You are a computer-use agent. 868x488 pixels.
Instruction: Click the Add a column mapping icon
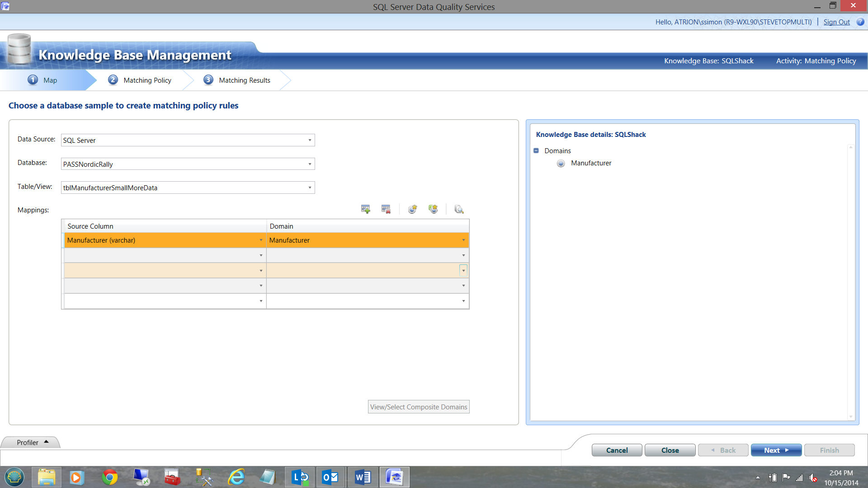point(365,209)
